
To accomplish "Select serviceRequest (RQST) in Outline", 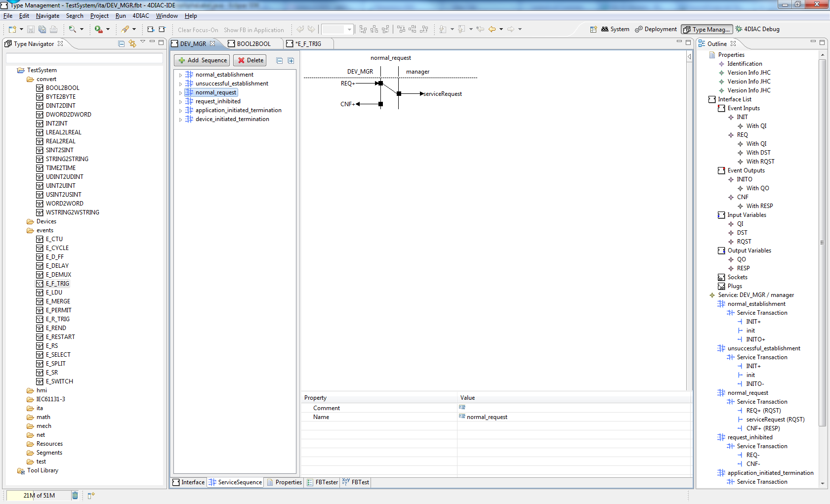I will [775, 420].
